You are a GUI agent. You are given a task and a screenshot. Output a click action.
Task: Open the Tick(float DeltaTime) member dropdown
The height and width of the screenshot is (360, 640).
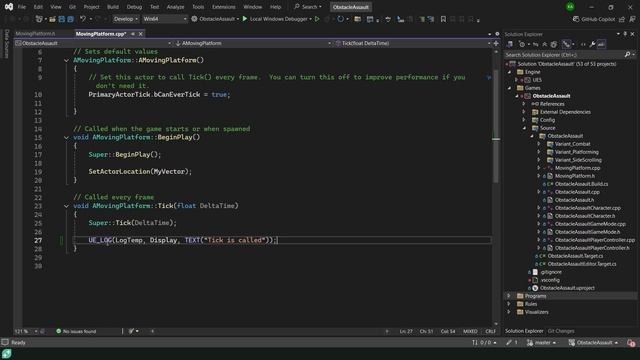coord(413,43)
